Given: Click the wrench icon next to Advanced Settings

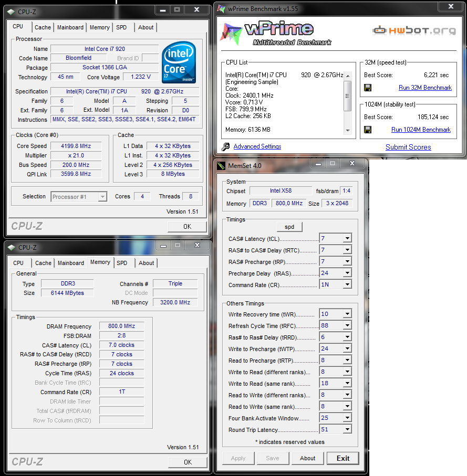Looking at the screenshot, I should pyautogui.click(x=225, y=146).
